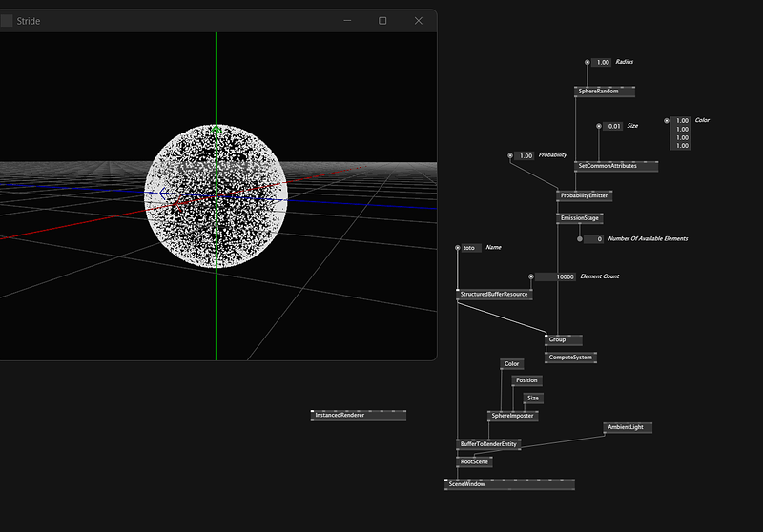Select the ProbabilityEmitter node

pyautogui.click(x=584, y=196)
